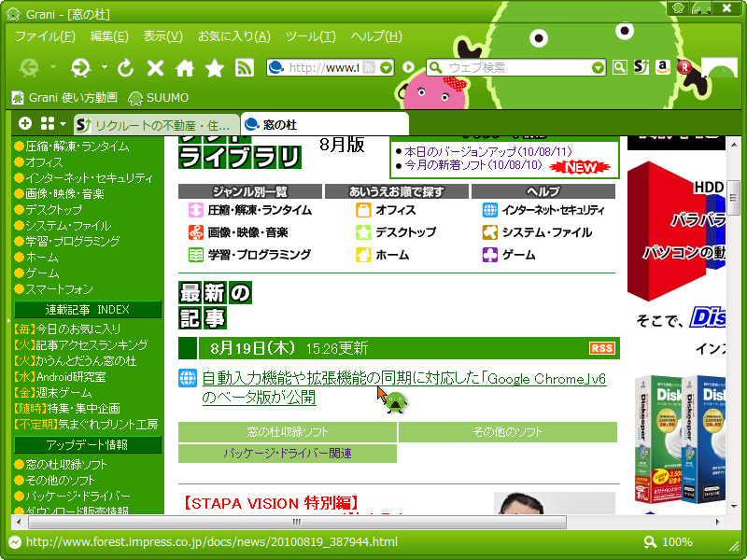Screen dimensions: 747x560
Task: Click the horizontal scrollbar right arrow
Action: 718,522
